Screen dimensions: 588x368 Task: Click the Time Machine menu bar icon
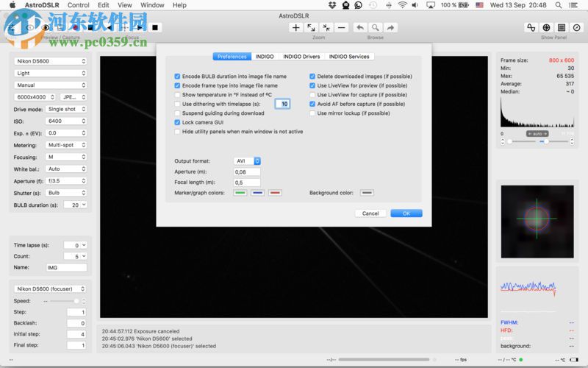373,5
